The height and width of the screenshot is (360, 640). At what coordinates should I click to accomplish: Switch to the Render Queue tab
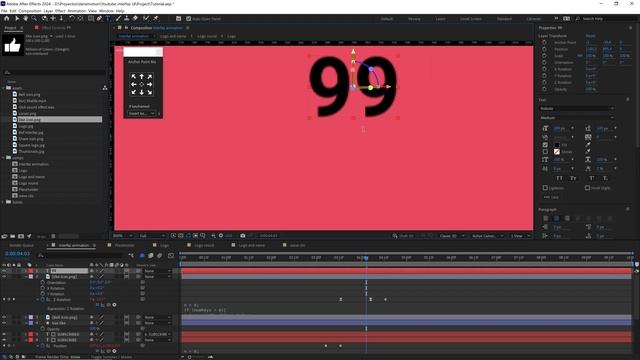point(22,246)
